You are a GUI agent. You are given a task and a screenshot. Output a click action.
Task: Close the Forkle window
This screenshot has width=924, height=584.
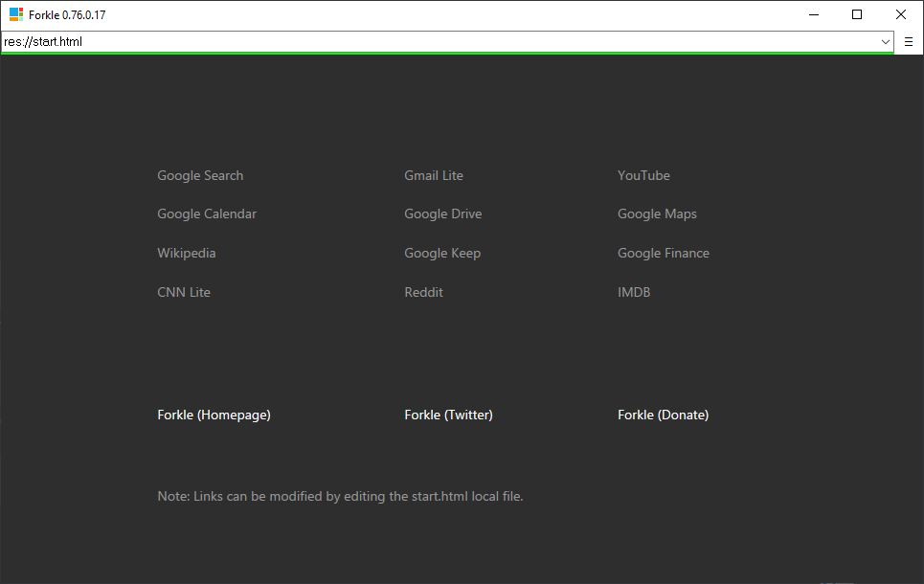(900, 14)
